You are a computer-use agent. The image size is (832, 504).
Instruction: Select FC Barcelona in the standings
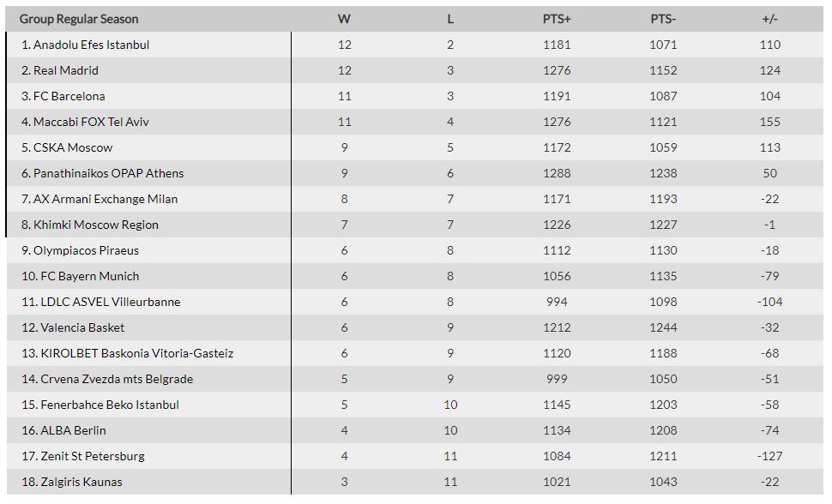click(x=69, y=96)
